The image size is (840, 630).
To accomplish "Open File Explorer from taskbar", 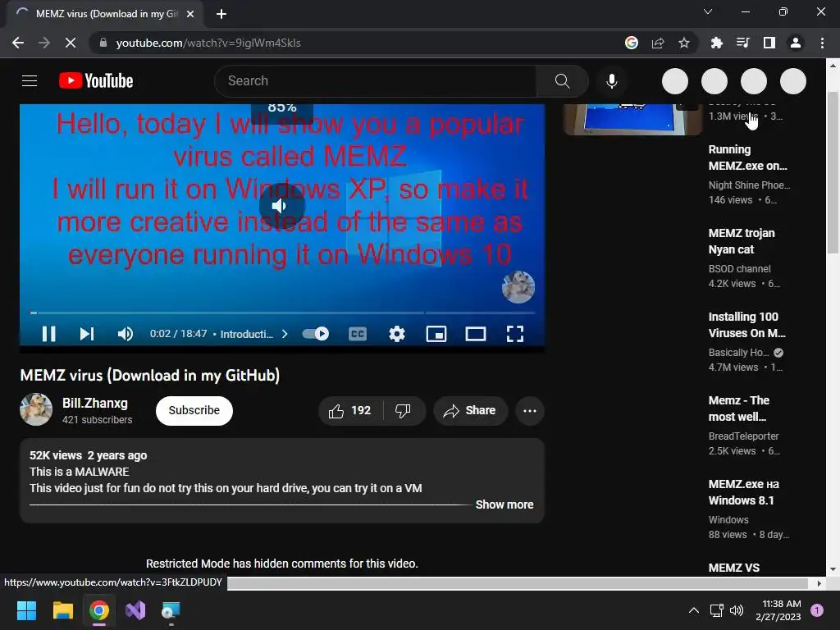I will [62, 610].
